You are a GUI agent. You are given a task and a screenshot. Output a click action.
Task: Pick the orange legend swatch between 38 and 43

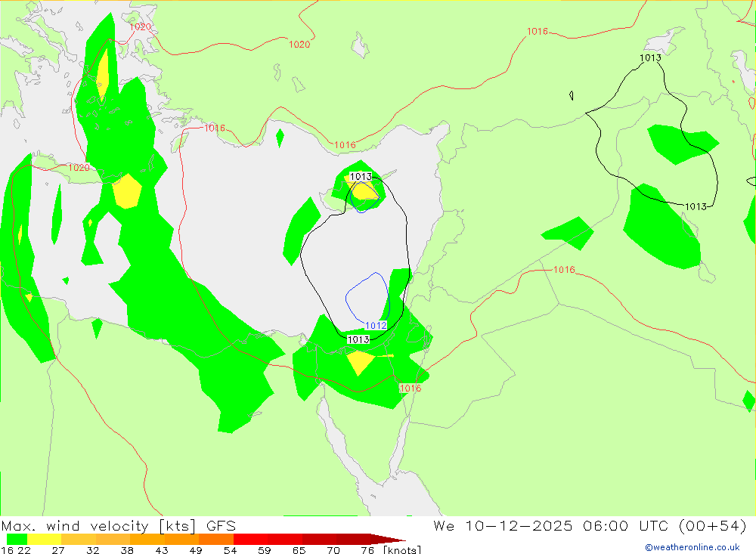[147, 539]
